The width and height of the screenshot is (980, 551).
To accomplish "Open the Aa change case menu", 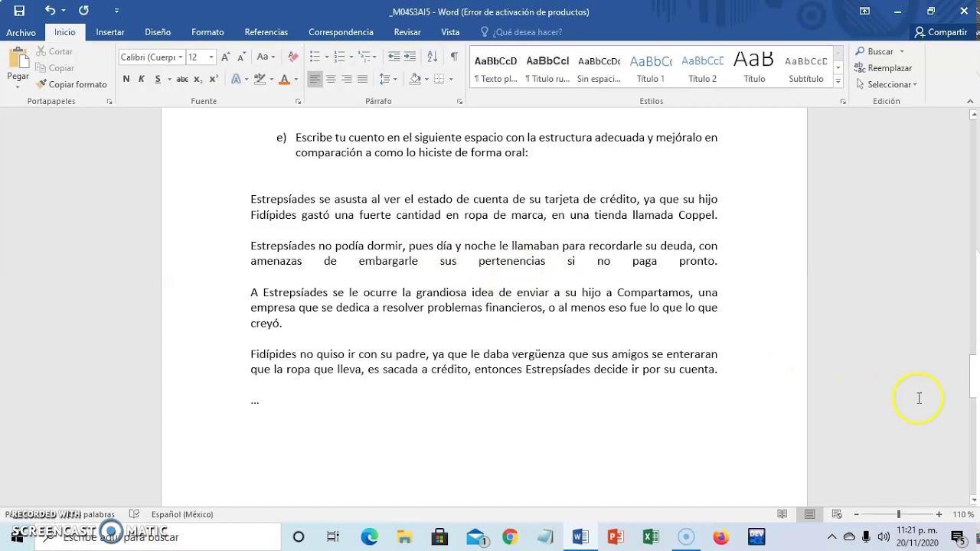I will (x=266, y=57).
